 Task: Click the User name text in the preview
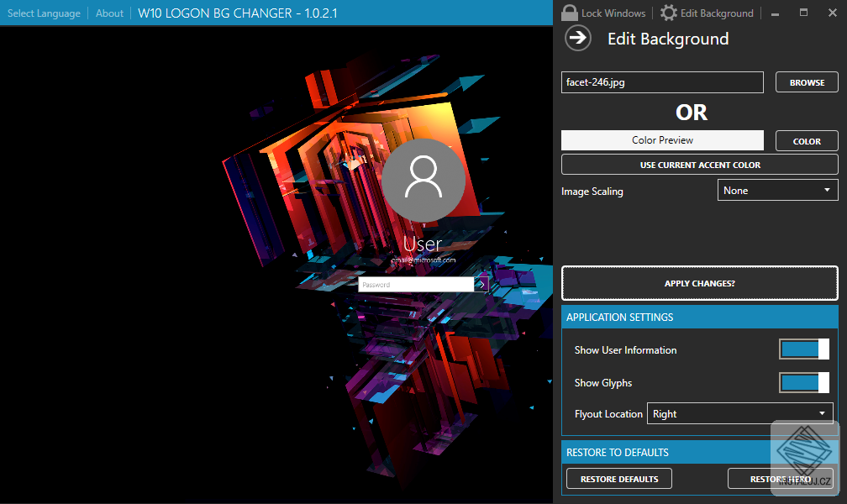[x=423, y=244]
